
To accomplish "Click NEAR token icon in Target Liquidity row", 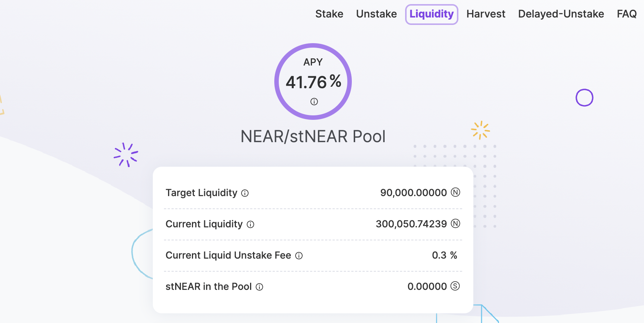I will 455,192.
